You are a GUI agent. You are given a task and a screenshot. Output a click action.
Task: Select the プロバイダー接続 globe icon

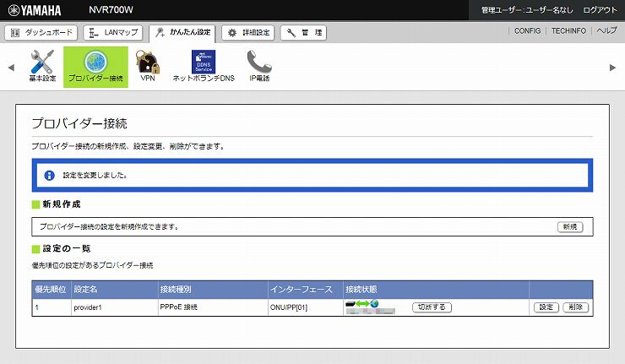pos(95,67)
